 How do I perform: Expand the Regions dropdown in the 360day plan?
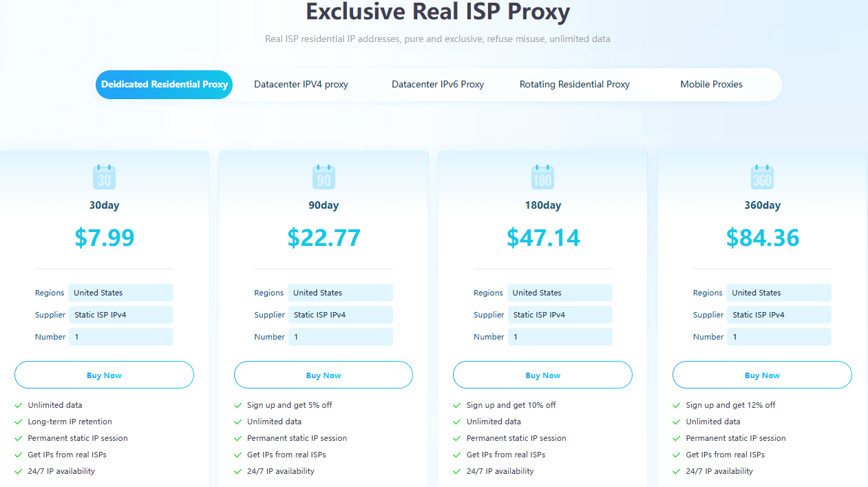click(779, 293)
